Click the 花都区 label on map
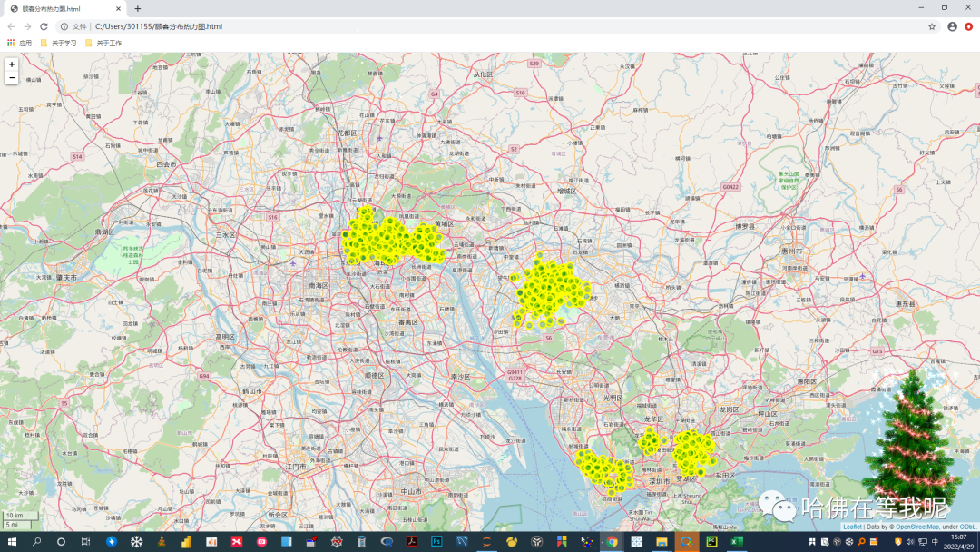980x552 pixels. (x=347, y=133)
